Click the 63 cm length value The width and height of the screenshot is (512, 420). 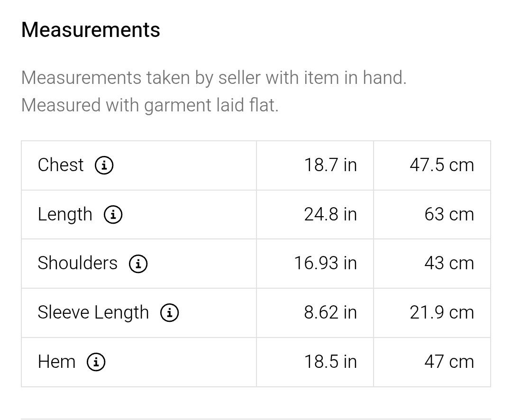pyautogui.click(x=449, y=215)
